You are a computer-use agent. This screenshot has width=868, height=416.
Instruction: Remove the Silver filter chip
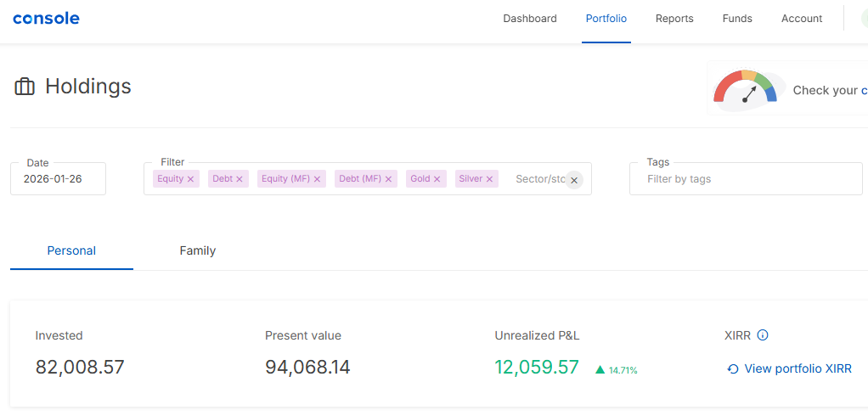(489, 179)
